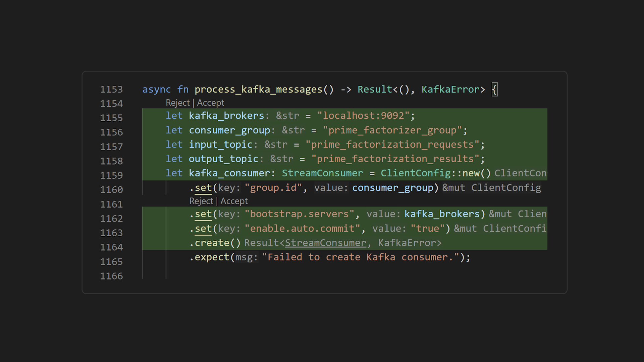Reject the first suggested code block

[178, 103]
